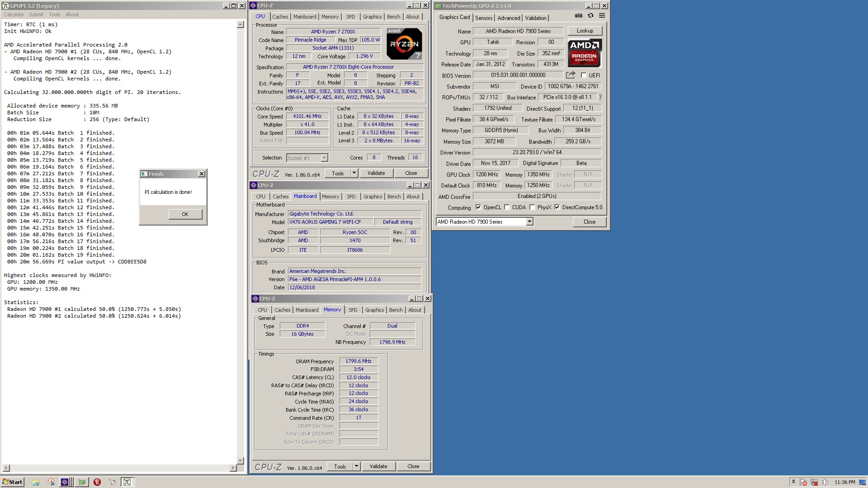This screenshot has height=488, width=868.
Task: Click Lookup button in GPU-Z
Action: pos(585,31)
